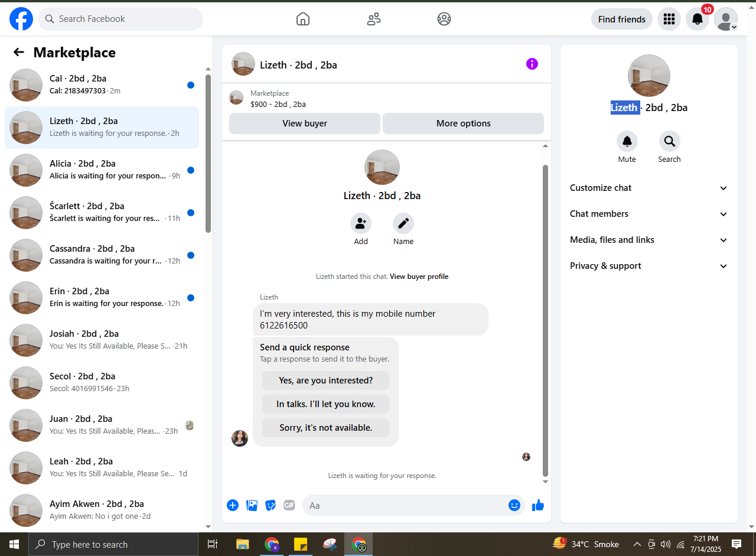Open Task View on the taskbar
The width and height of the screenshot is (756, 556).
tap(213, 544)
